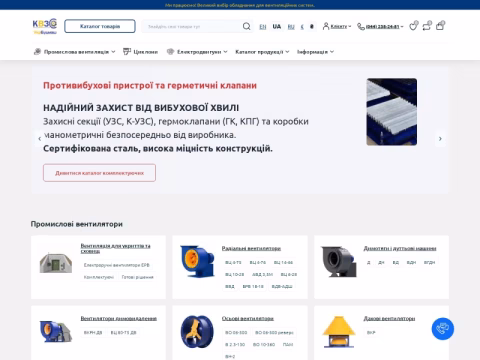Viewport: 480px width, 360px height.
Task: Open the 'Каталог товарів' catalog button
Action: [x=100, y=26]
